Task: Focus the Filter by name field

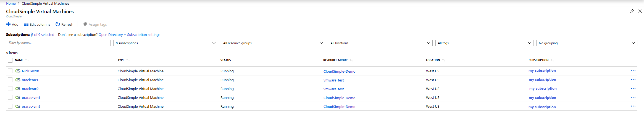Action: pyautogui.click(x=58, y=43)
